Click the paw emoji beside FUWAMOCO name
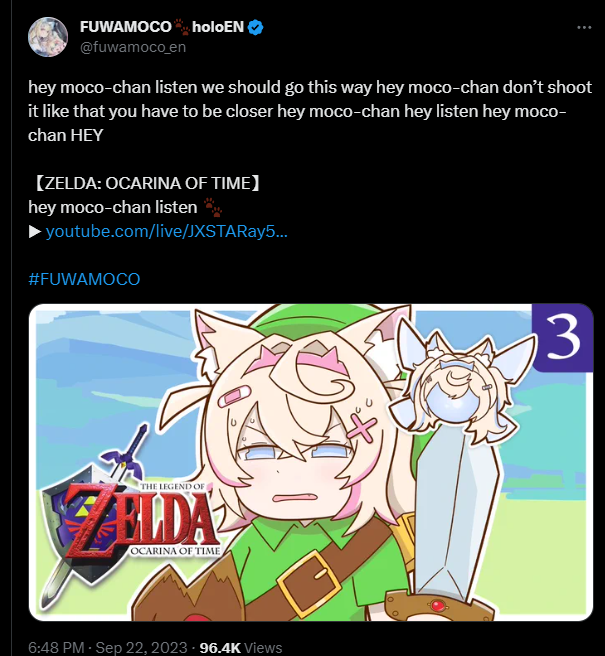Screen dimensions: 605x656 tap(182, 27)
